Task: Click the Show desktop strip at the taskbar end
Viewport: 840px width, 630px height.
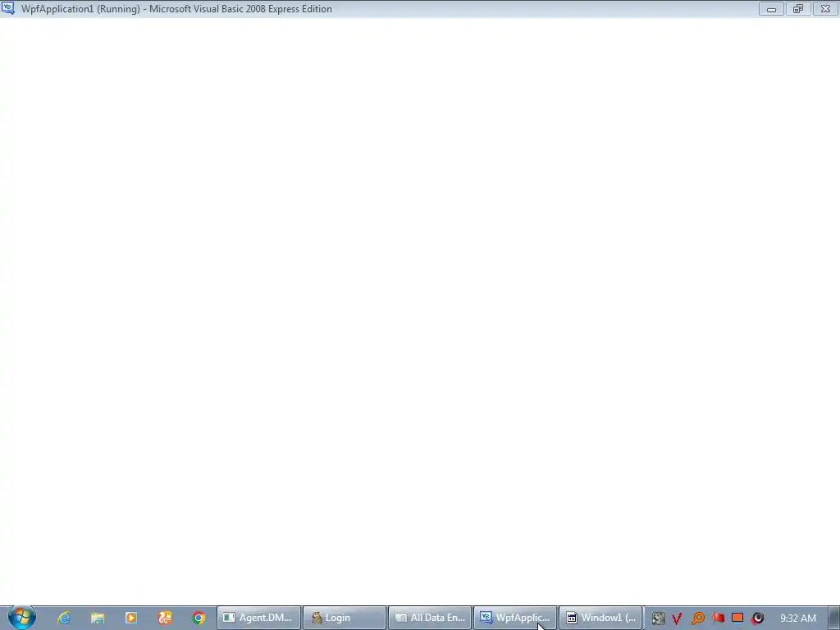Action: (834, 618)
